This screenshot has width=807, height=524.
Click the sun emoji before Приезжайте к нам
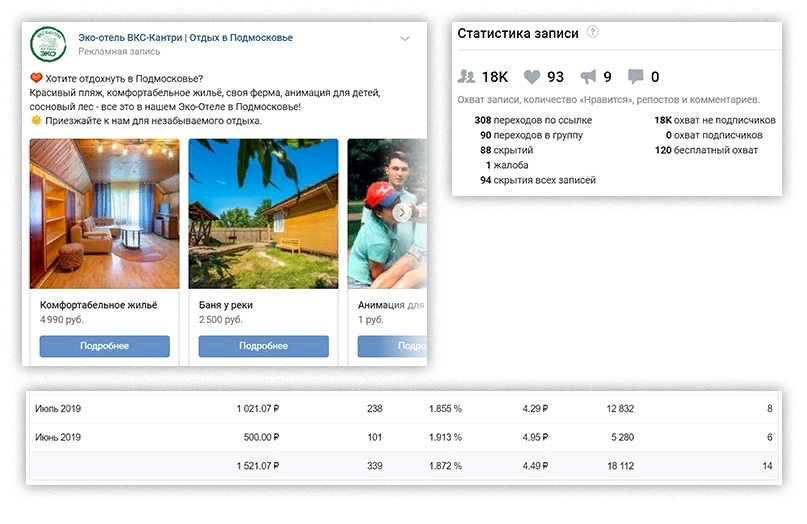(36, 121)
